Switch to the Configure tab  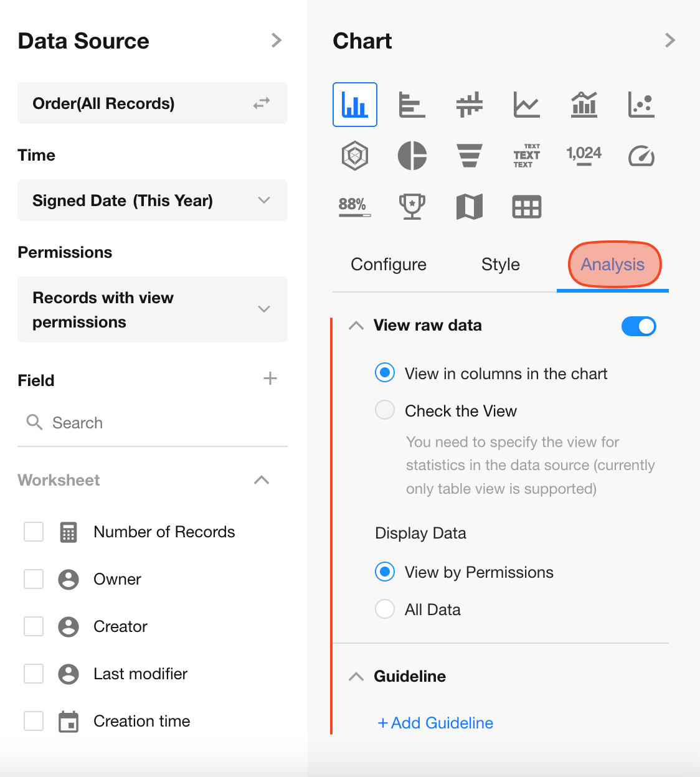point(389,265)
